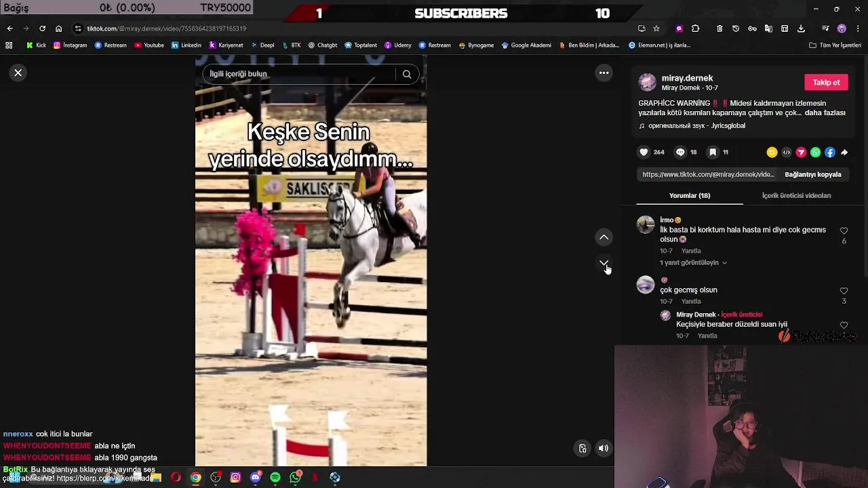Open Linkedin bookmark

click(x=186, y=45)
